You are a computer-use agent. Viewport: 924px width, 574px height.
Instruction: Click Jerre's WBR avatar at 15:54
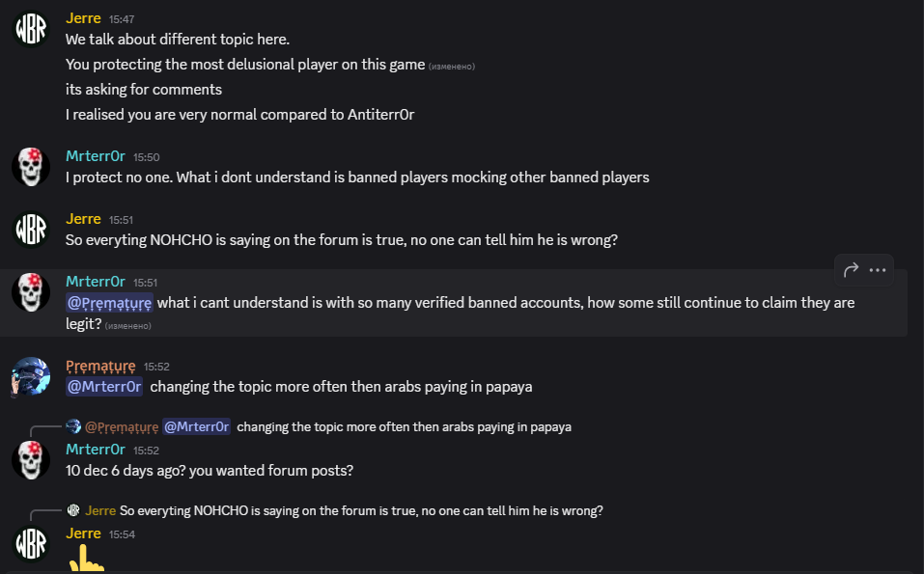coord(31,543)
